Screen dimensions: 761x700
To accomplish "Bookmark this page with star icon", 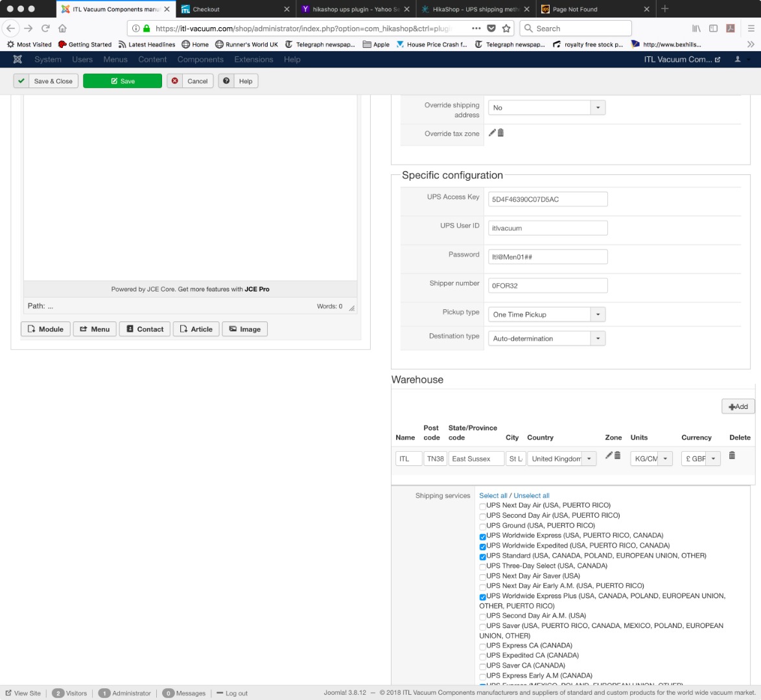I will tap(506, 28).
